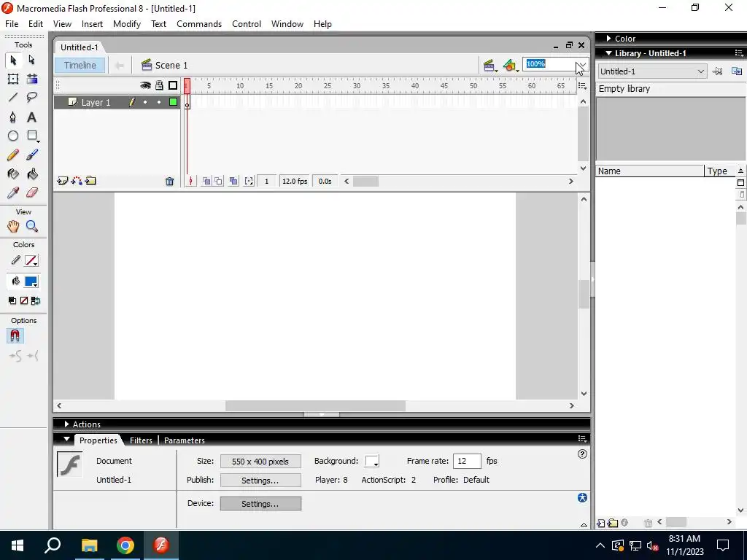Select the Pen tool
The height and width of the screenshot is (560, 747).
[13, 117]
